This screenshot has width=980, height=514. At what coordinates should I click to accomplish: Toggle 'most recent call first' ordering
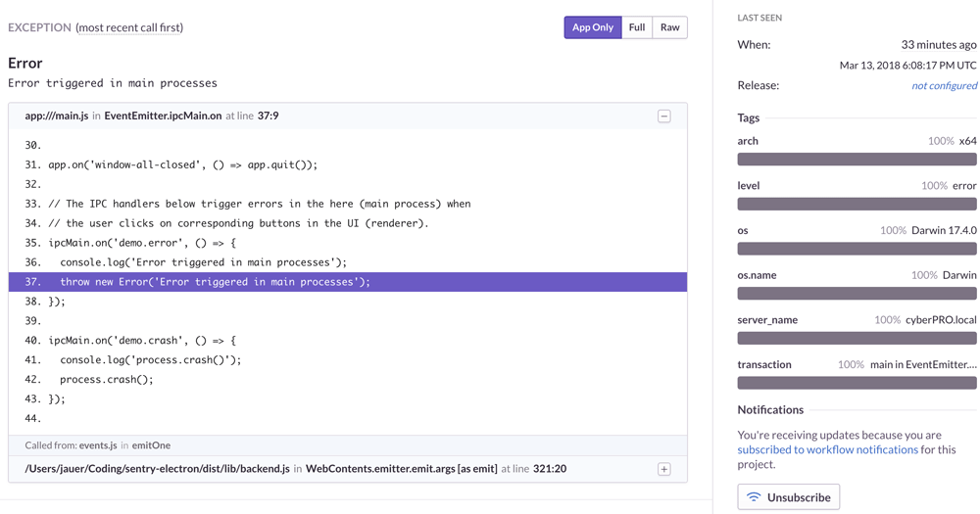(x=130, y=27)
